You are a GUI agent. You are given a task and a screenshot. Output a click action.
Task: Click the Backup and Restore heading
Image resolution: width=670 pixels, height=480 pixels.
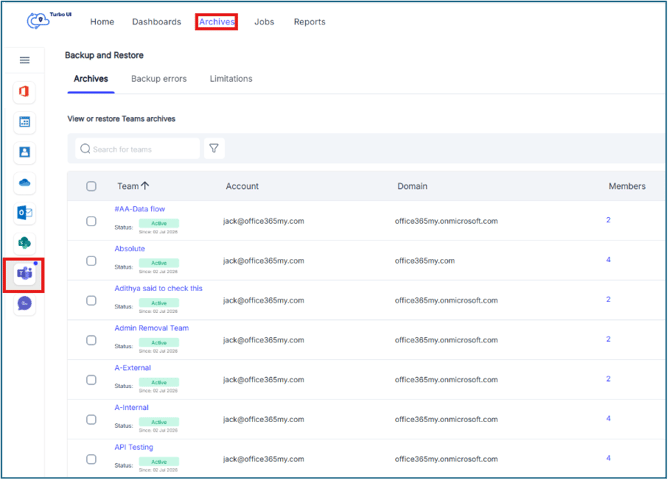tap(104, 55)
